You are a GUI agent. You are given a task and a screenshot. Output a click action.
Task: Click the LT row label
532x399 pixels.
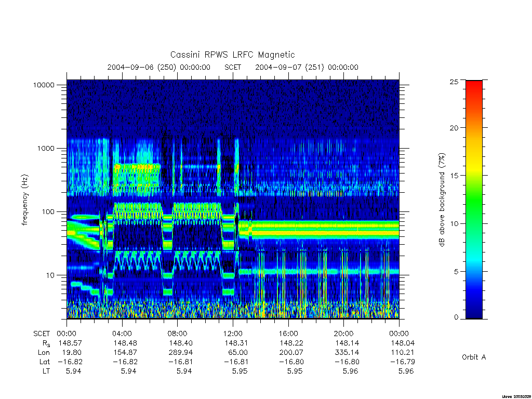pyautogui.click(x=46, y=371)
